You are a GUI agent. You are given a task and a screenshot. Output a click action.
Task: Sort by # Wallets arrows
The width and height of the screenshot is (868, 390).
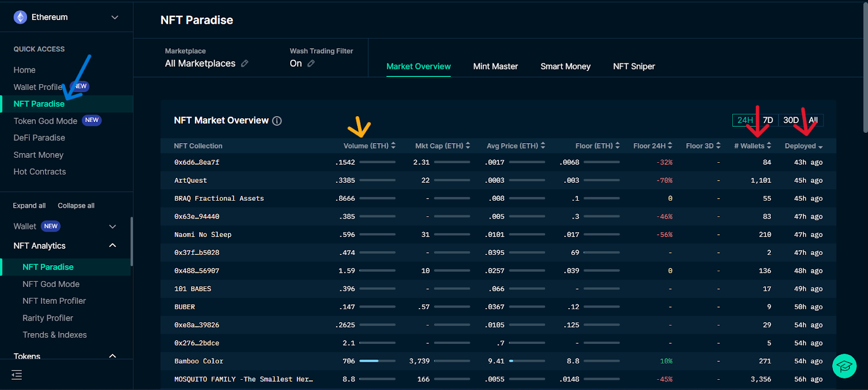[769, 145]
